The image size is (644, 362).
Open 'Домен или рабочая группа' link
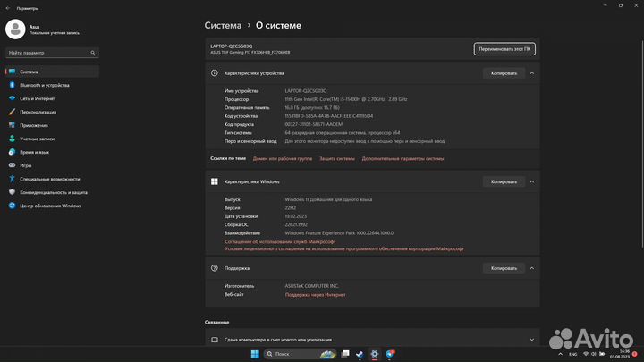point(283,158)
